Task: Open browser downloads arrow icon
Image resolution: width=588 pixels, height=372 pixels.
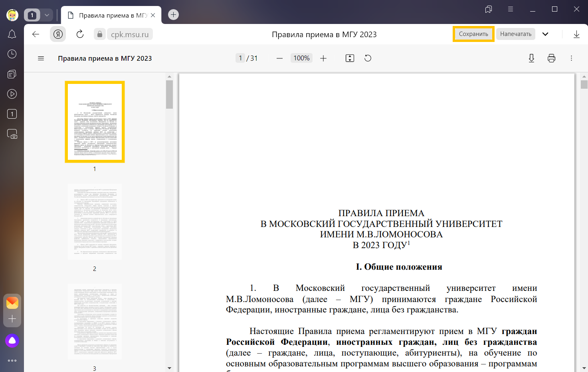Action: click(x=576, y=34)
